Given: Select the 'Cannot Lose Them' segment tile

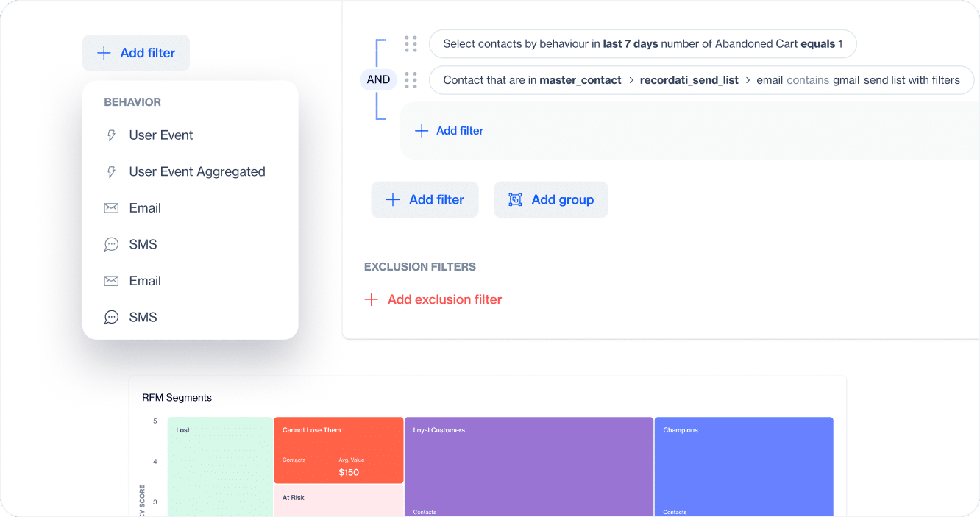Looking at the screenshot, I should point(338,450).
